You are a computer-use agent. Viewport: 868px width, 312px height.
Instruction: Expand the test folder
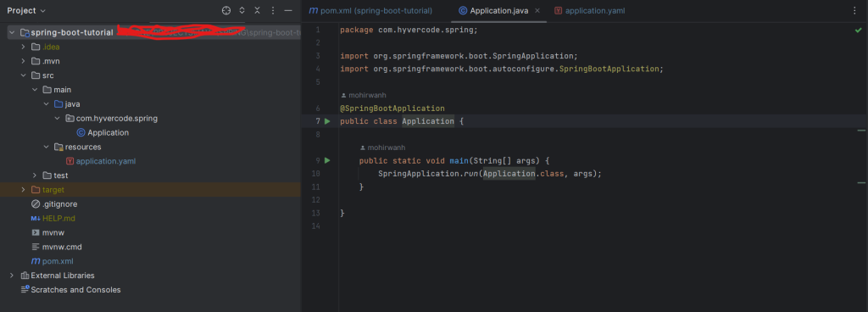(x=34, y=175)
